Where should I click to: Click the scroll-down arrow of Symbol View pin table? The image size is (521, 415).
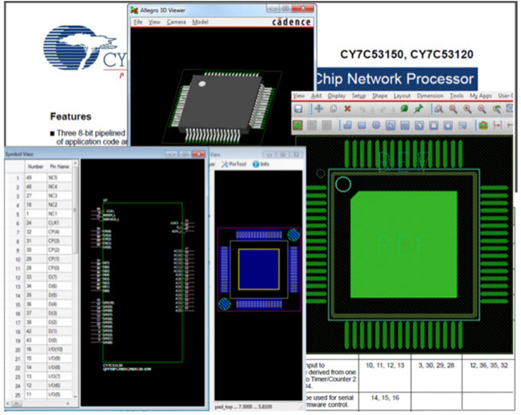click(x=75, y=396)
